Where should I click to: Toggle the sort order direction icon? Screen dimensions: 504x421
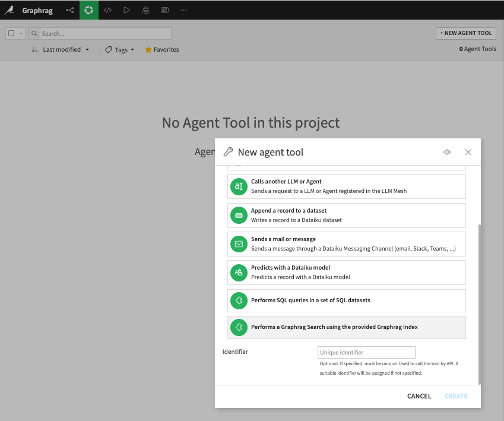(34, 49)
